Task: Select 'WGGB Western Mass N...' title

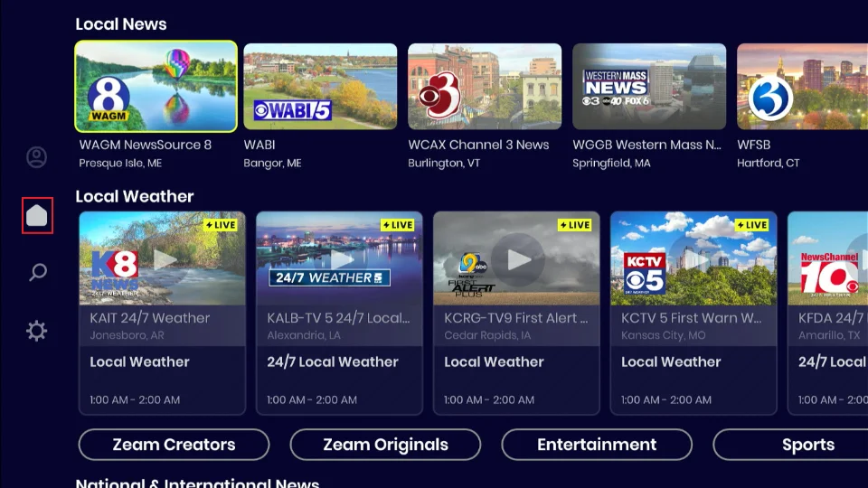Action: 646,145
